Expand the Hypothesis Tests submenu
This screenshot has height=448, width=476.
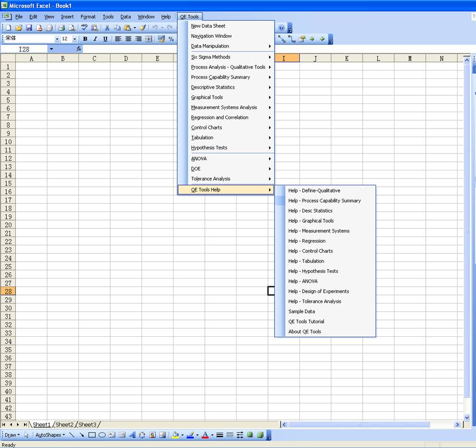point(231,148)
